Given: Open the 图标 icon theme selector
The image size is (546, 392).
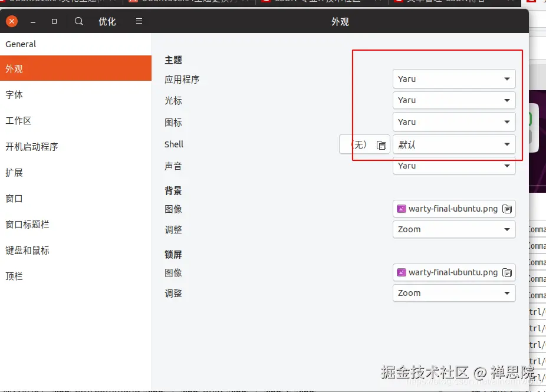Looking at the screenshot, I should click(x=453, y=122).
